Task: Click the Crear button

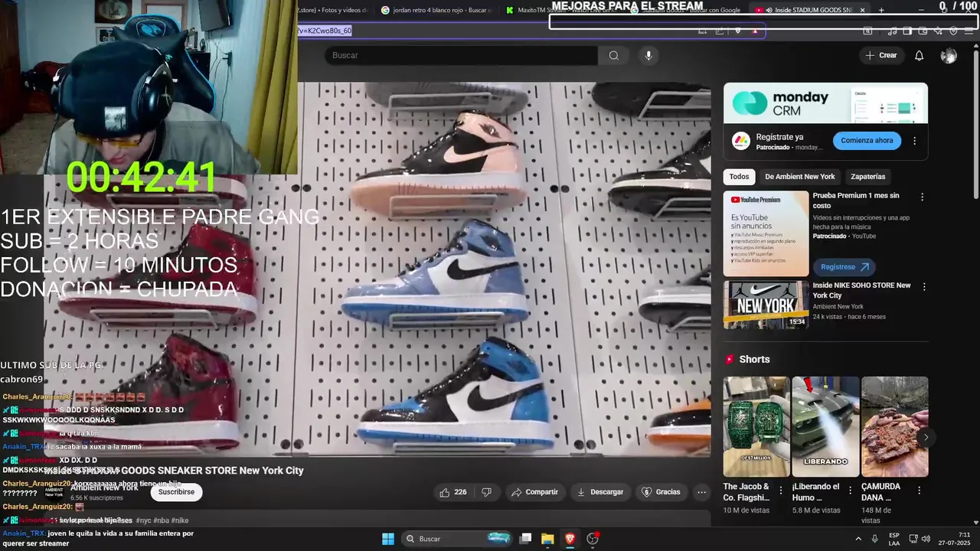Action: click(x=880, y=55)
